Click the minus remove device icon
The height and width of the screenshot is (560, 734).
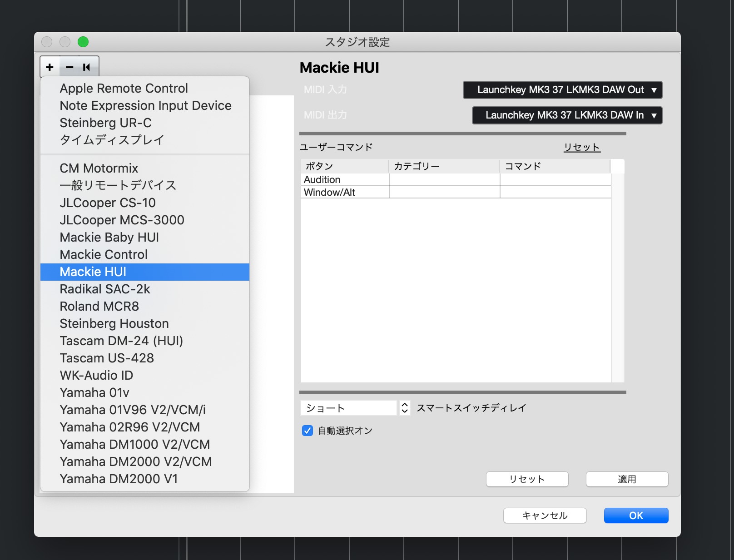(x=69, y=67)
